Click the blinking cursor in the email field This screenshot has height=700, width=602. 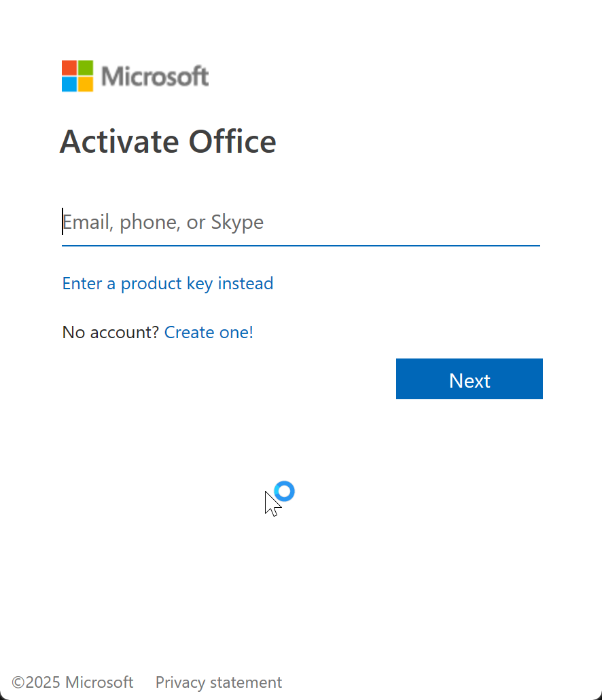[63, 221]
